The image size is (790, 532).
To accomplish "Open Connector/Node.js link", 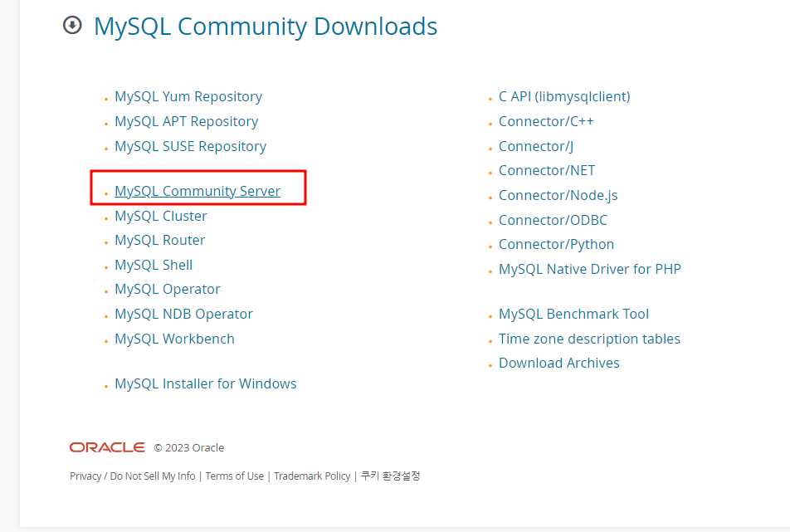I will 558,195.
